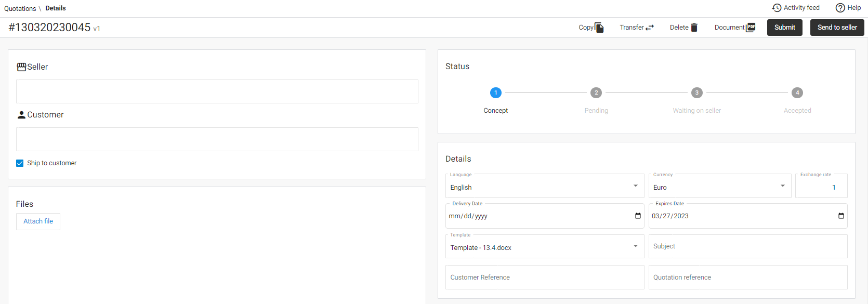Click the Customer person icon
The height and width of the screenshot is (304, 868).
(21, 115)
